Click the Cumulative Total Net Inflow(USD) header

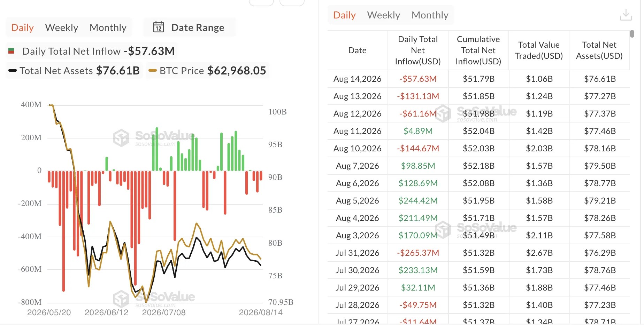(x=478, y=50)
